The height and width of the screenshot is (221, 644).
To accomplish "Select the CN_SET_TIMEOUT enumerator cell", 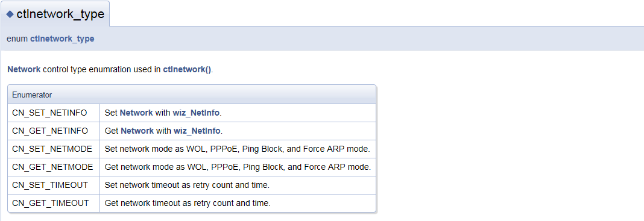I will point(54,185).
